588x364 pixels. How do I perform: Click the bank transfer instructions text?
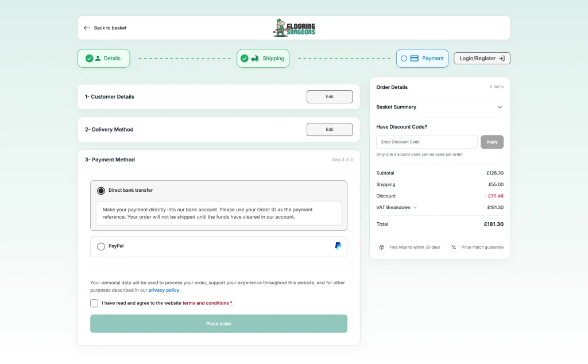(x=208, y=214)
